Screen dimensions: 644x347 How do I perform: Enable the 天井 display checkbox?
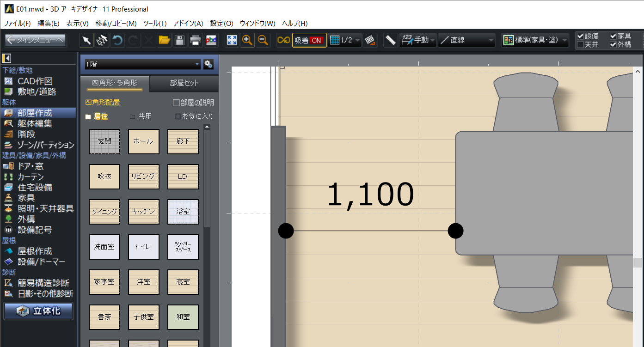point(580,45)
